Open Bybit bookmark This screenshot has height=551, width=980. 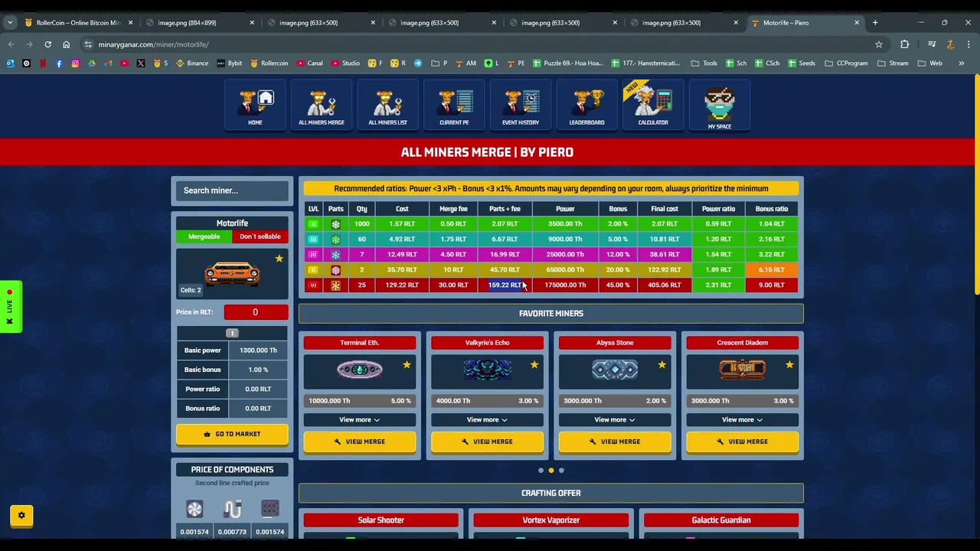coord(229,64)
